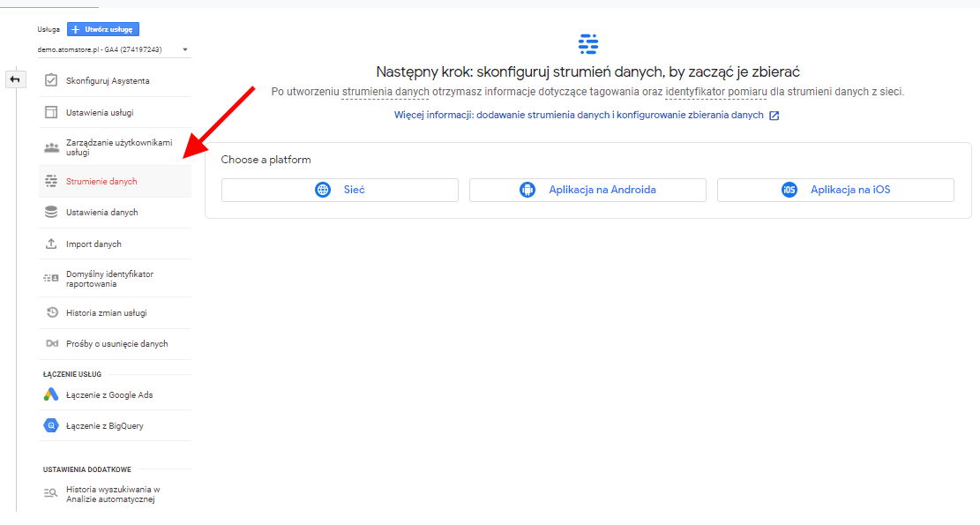This screenshot has width=980, height=525.
Task: Select Prośby o usunięcie danych item
Action: [x=115, y=344]
